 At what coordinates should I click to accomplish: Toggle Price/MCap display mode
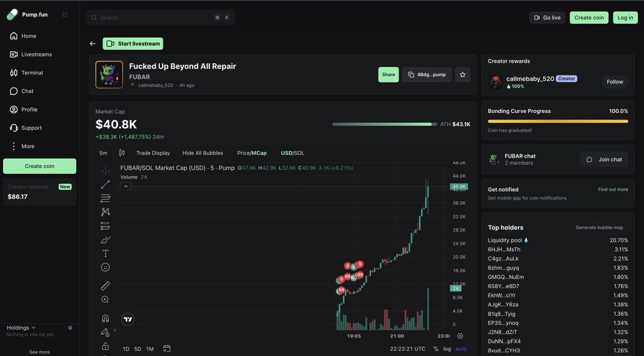[x=252, y=153]
